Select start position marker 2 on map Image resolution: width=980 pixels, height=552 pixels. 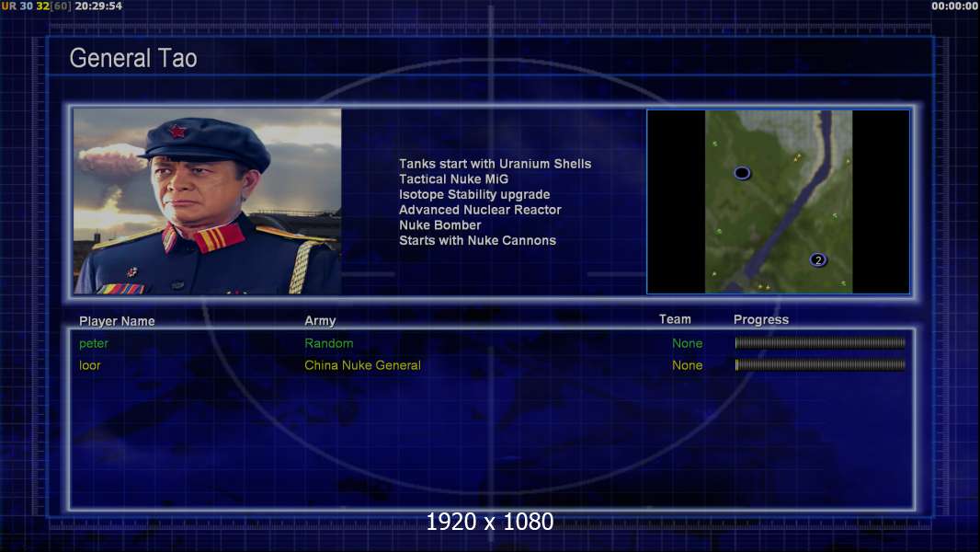click(x=818, y=260)
